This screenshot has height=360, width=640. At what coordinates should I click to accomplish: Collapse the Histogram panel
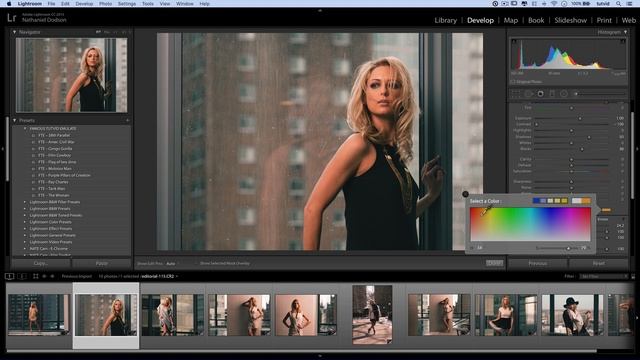[x=625, y=32]
